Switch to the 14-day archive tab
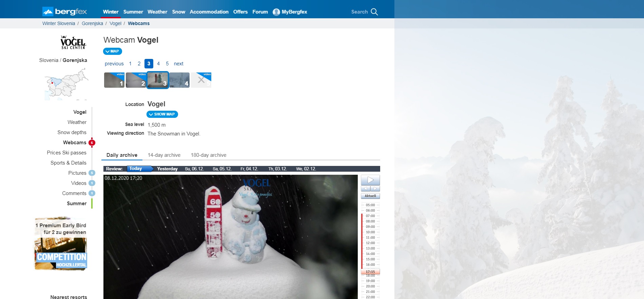Screen dimensions: 644x299 pyautogui.click(x=164, y=155)
